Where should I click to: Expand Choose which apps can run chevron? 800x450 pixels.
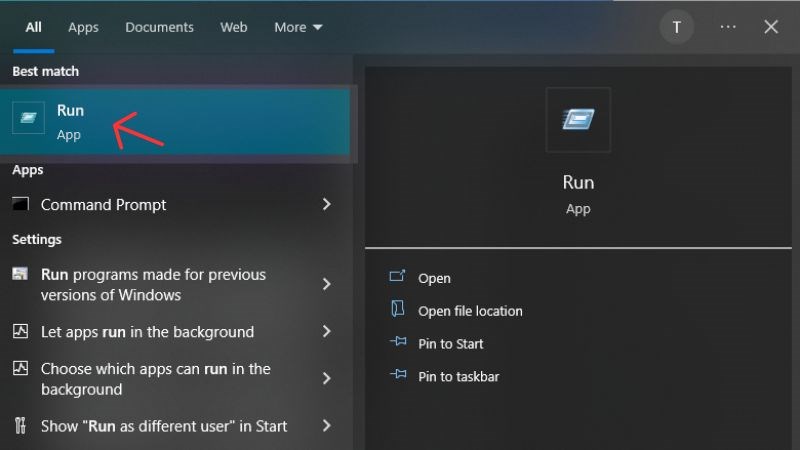[327, 379]
